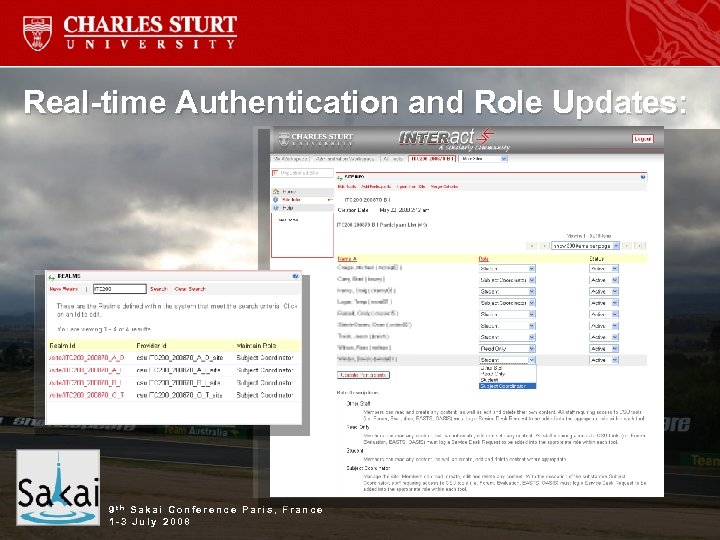Image resolution: width=720 pixels, height=540 pixels.
Task: Click the Logout button in INTERact
Action: [x=642, y=139]
